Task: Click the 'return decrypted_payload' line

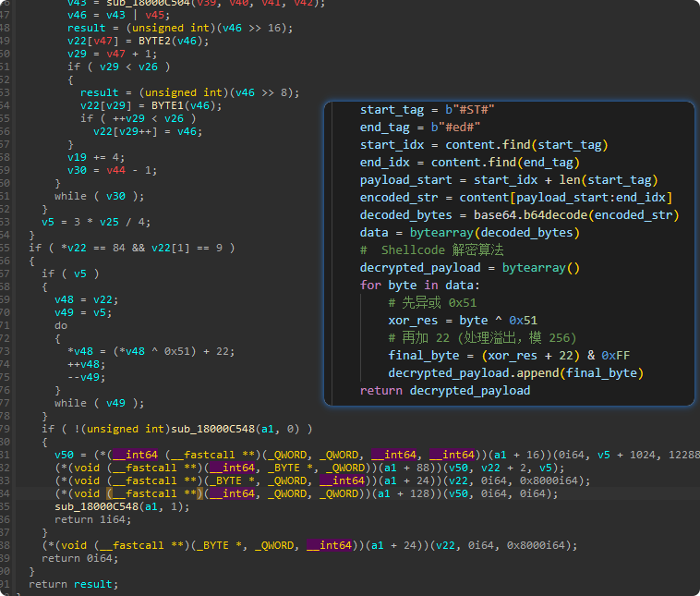Action: click(445, 390)
